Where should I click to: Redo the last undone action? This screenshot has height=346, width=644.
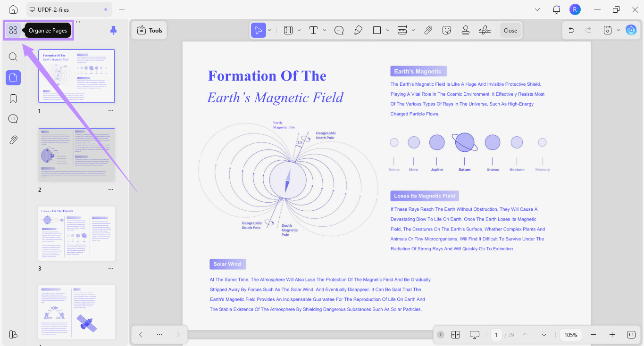click(x=588, y=30)
